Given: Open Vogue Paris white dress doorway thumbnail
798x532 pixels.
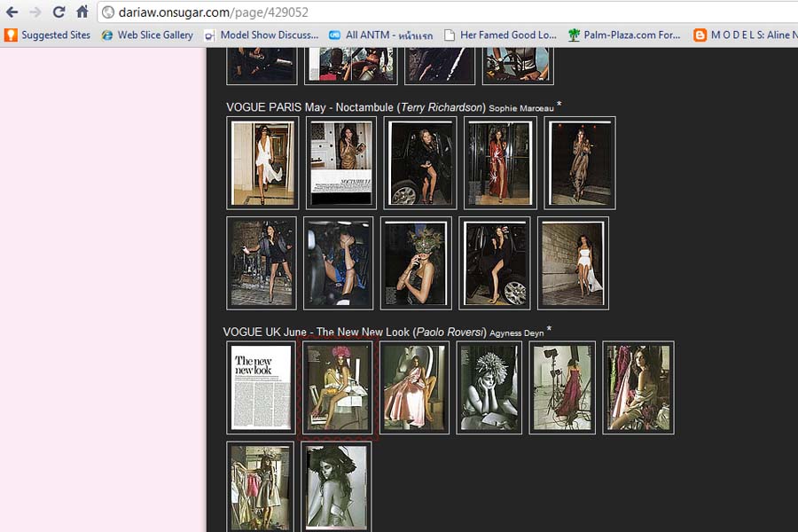Looking at the screenshot, I should click(x=262, y=163).
